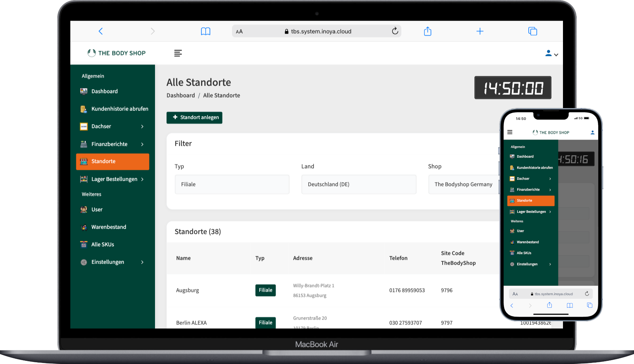The width and height of the screenshot is (634, 364).
Task: Click the Telefon column header
Action: coord(398,258)
